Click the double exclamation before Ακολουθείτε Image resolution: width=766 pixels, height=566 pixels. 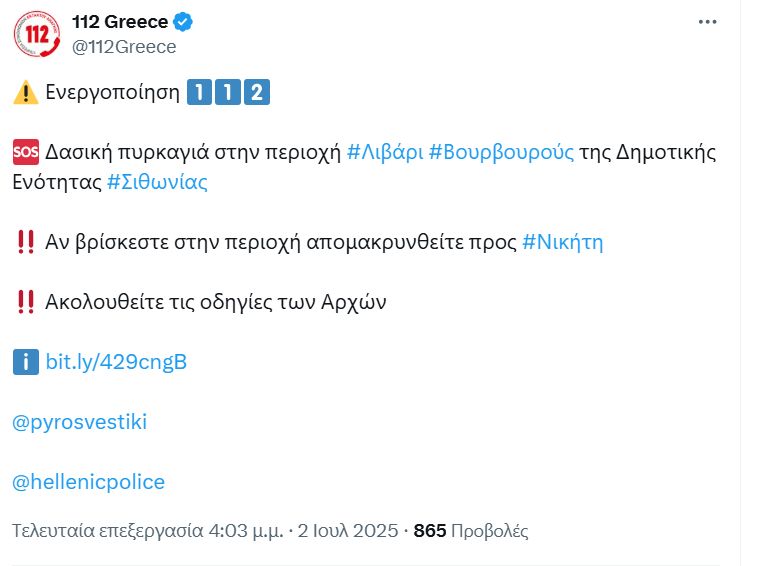tap(25, 302)
